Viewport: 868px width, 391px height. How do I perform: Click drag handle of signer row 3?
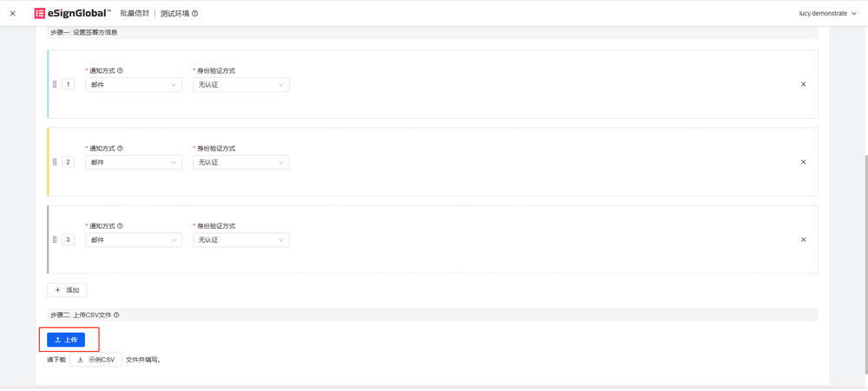[x=55, y=240]
